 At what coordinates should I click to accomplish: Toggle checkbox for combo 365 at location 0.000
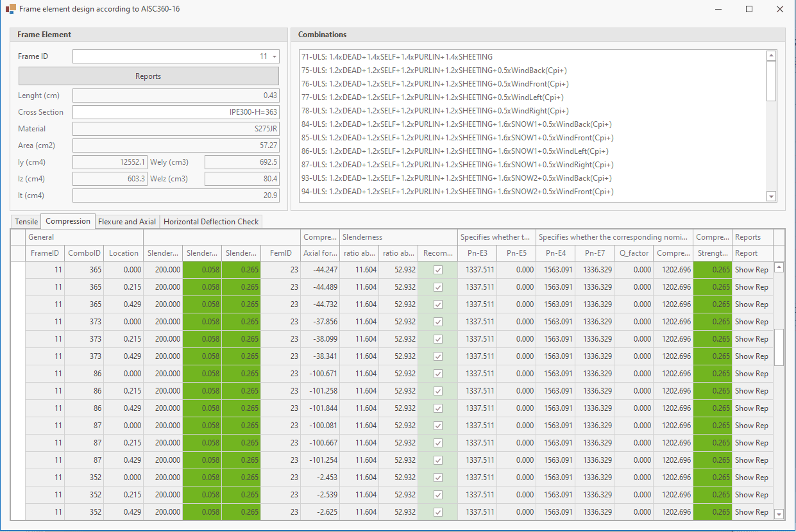pos(437,270)
